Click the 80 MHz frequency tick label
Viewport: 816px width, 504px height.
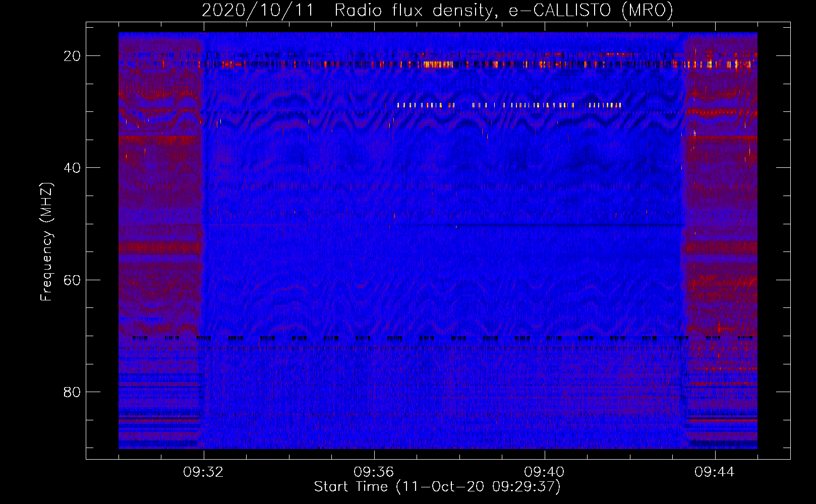click(x=72, y=392)
